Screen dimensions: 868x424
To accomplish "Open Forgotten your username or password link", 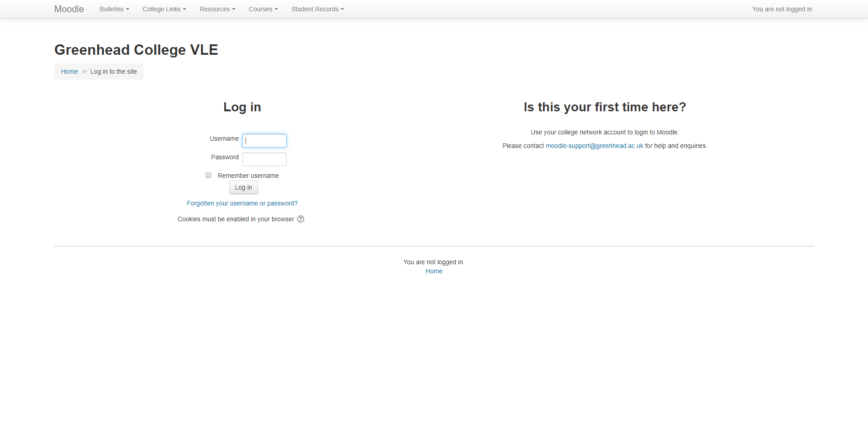I will click(x=242, y=203).
